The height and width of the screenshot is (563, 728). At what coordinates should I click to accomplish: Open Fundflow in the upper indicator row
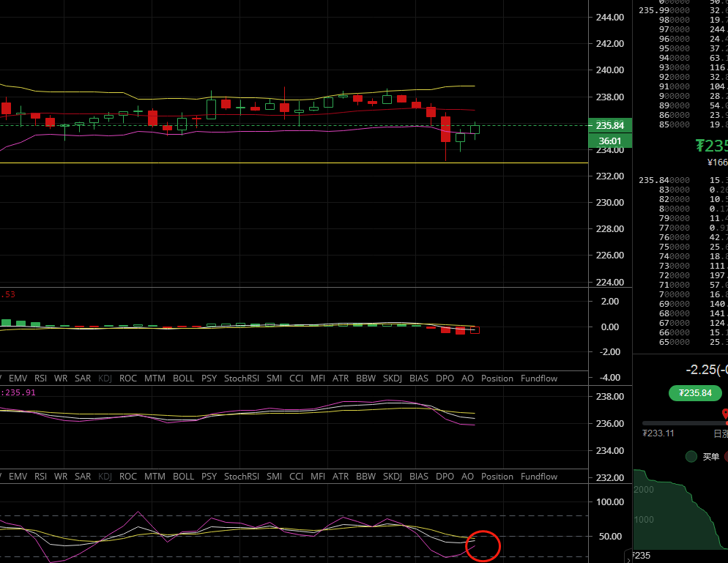coord(538,379)
